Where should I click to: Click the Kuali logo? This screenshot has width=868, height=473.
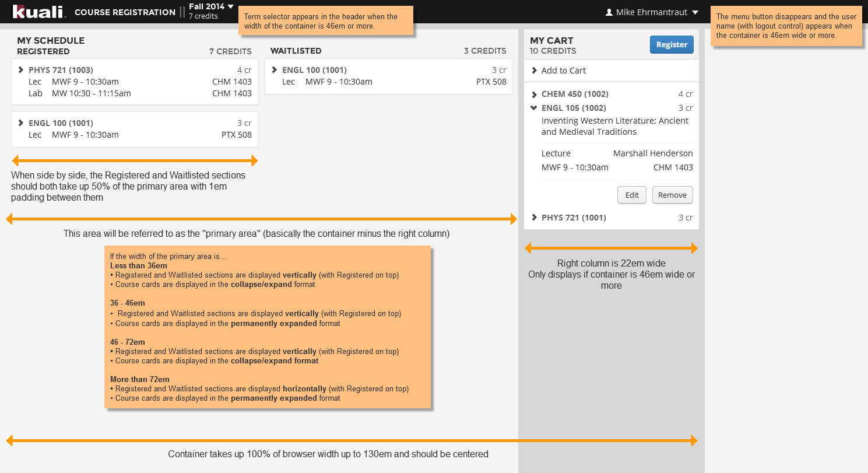pos(40,12)
